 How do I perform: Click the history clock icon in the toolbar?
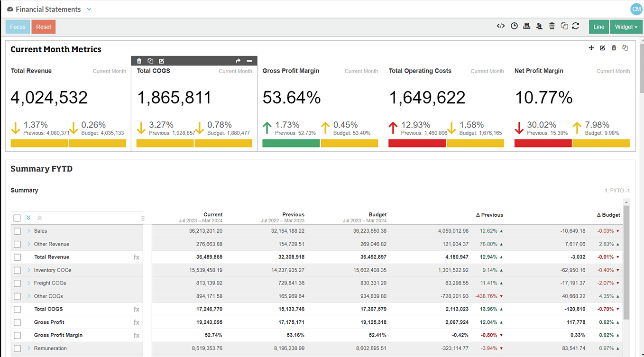[514, 26]
